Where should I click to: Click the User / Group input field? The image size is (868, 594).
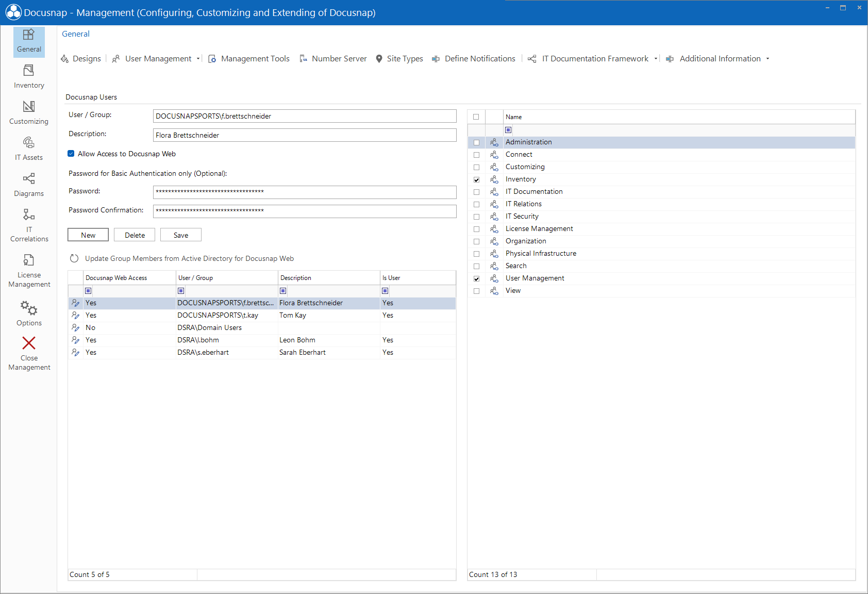pos(305,116)
